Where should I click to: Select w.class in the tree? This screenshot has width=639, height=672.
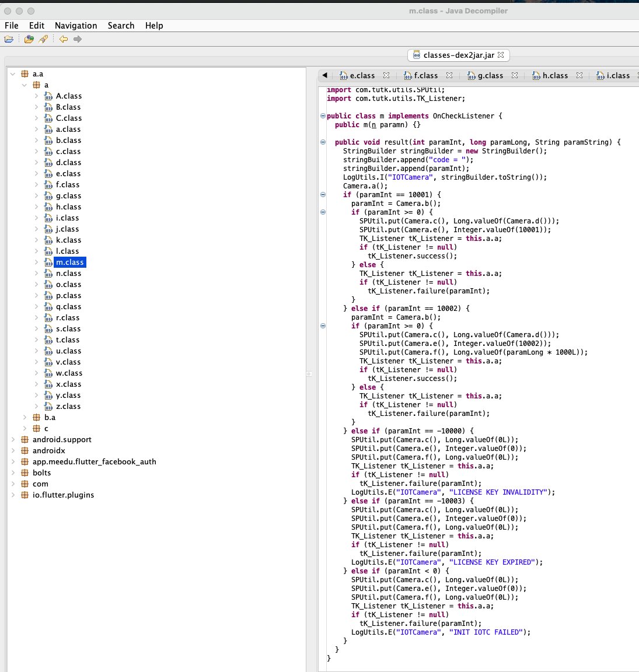click(69, 373)
